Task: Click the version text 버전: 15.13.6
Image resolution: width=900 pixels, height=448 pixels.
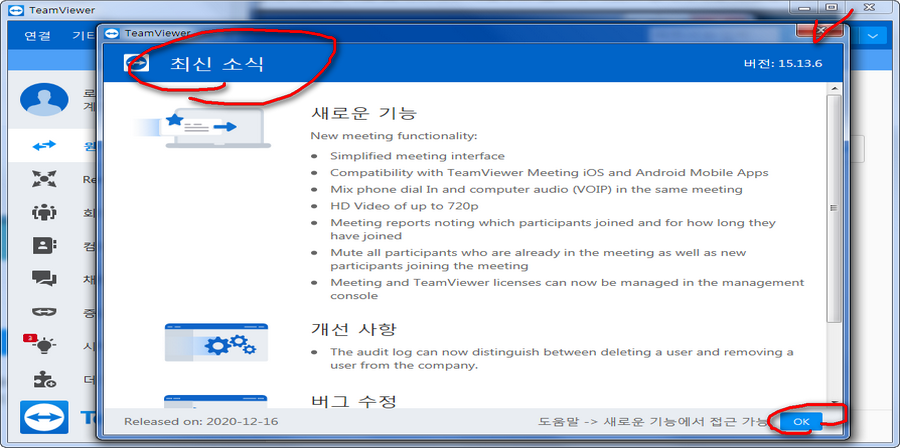Action: click(782, 63)
